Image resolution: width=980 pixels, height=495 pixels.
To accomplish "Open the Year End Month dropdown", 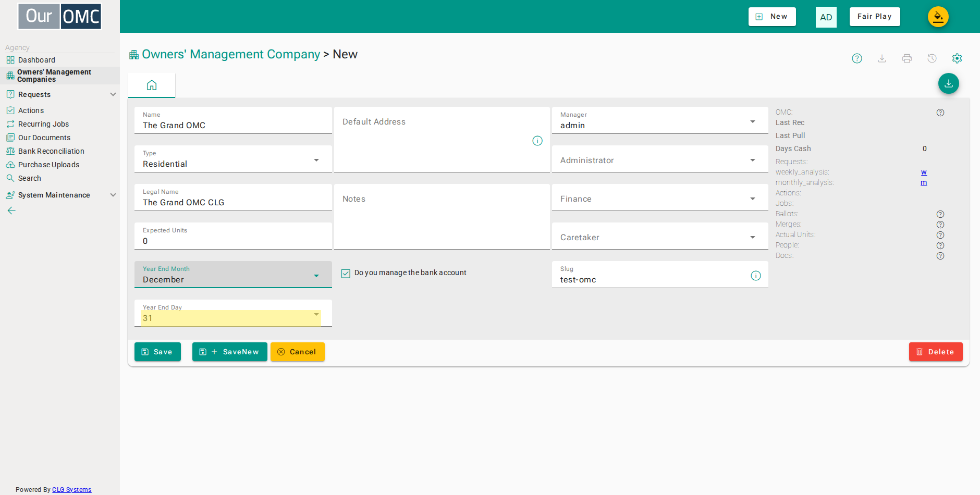I will click(233, 275).
